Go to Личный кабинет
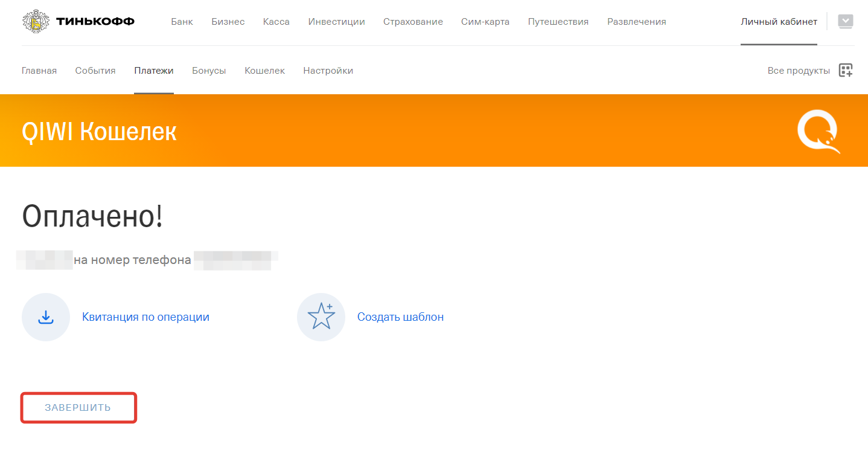The width and height of the screenshot is (868, 473). coord(779,22)
